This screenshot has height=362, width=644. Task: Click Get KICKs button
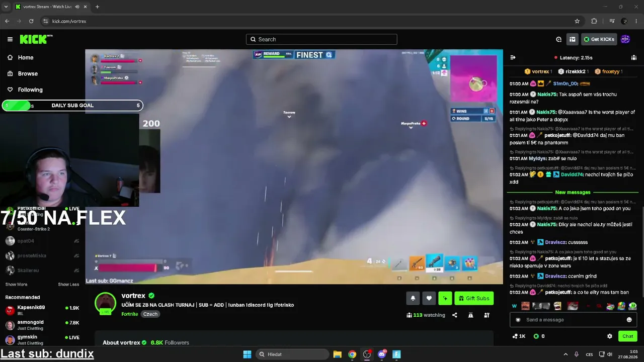(599, 39)
